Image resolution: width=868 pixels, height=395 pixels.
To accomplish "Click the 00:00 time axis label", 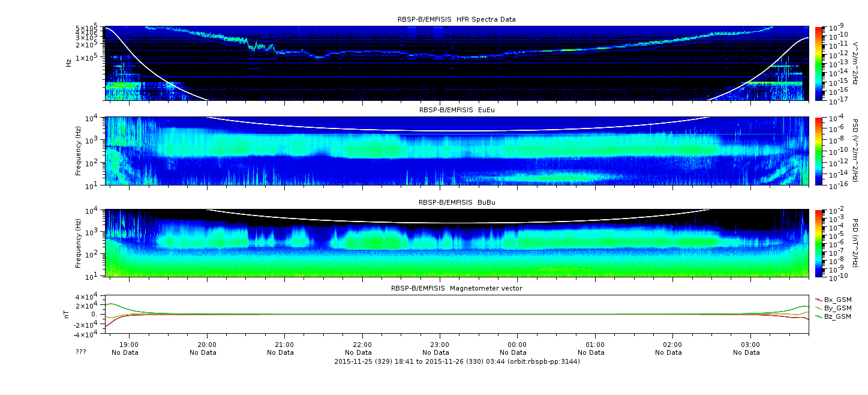I will coord(517,345).
